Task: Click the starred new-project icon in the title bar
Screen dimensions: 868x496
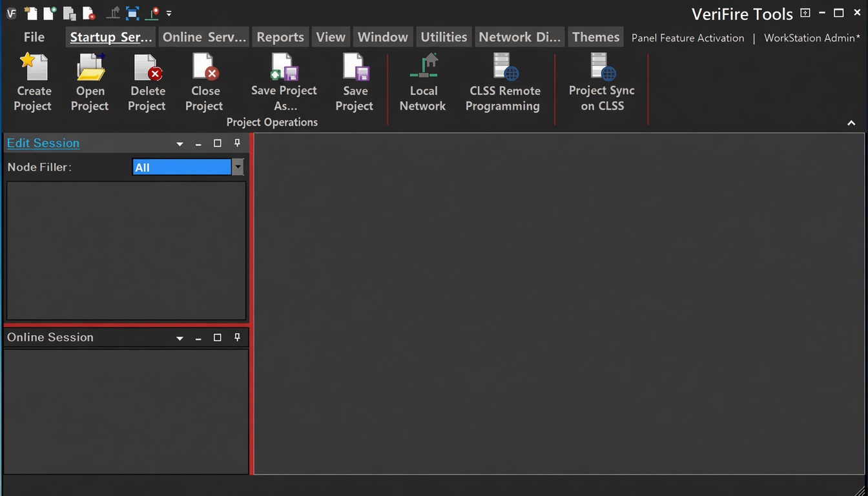Action: pyautogui.click(x=31, y=13)
